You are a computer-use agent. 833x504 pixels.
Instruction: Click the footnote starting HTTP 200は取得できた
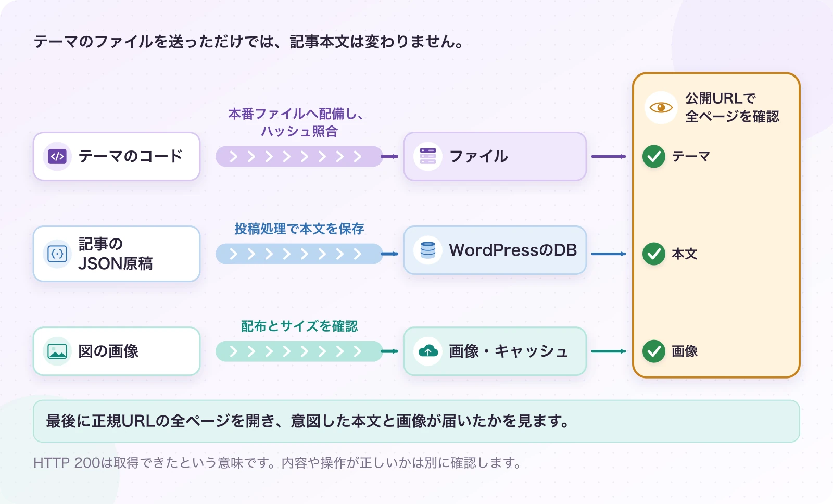click(x=277, y=462)
